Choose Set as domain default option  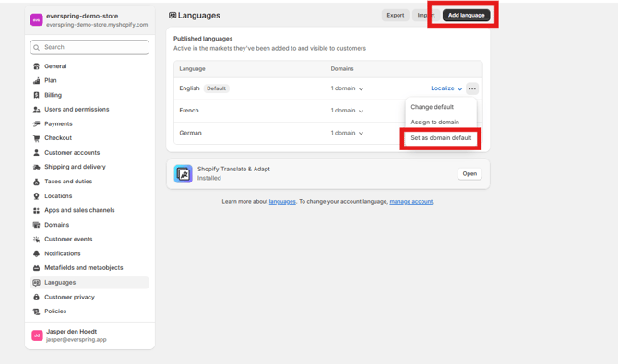441,138
